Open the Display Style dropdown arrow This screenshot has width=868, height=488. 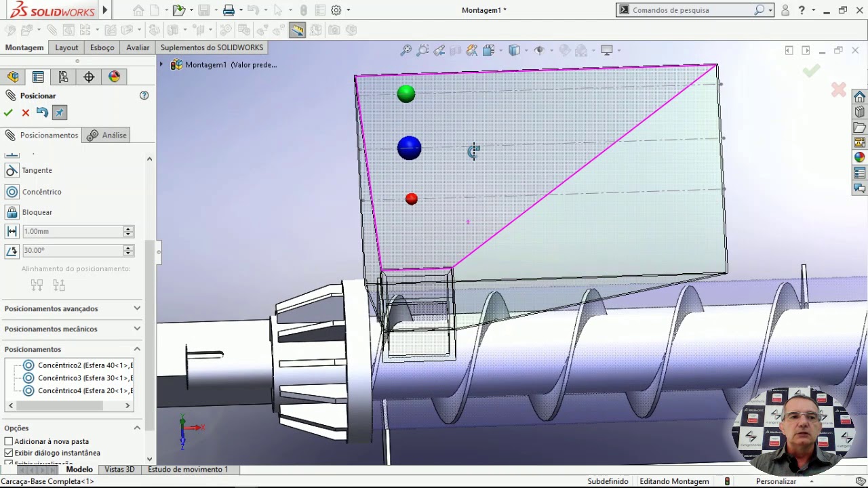(x=526, y=50)
